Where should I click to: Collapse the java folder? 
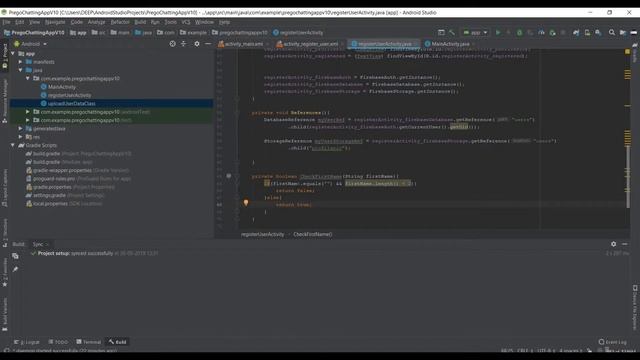point(20,70)
